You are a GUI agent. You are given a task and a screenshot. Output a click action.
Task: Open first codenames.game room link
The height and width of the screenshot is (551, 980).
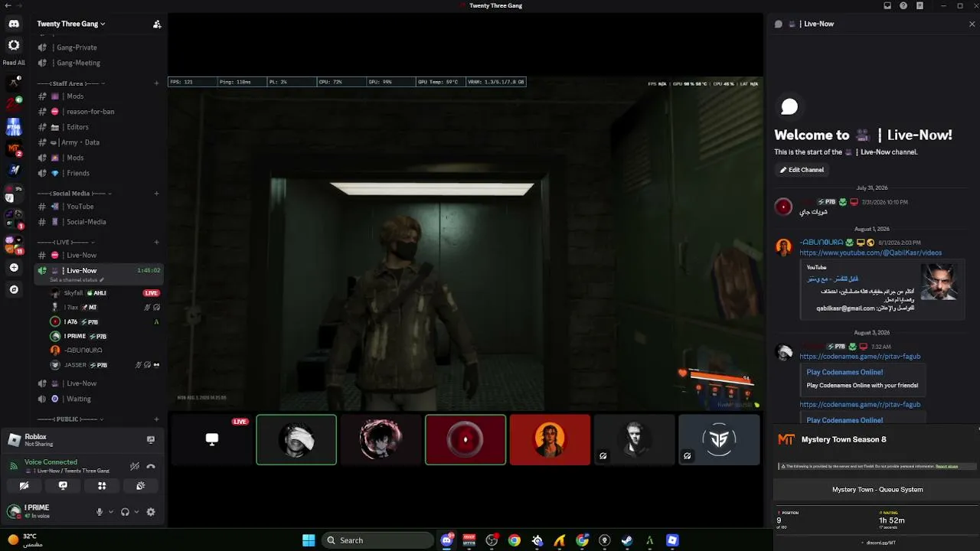pyautogui.click(x=860, y=357)
